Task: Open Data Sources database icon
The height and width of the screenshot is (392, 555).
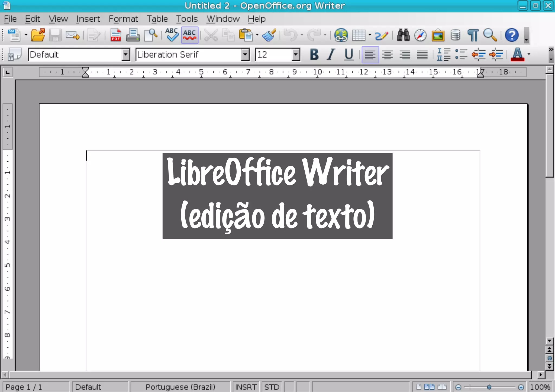Action: [x=455, y=35]
